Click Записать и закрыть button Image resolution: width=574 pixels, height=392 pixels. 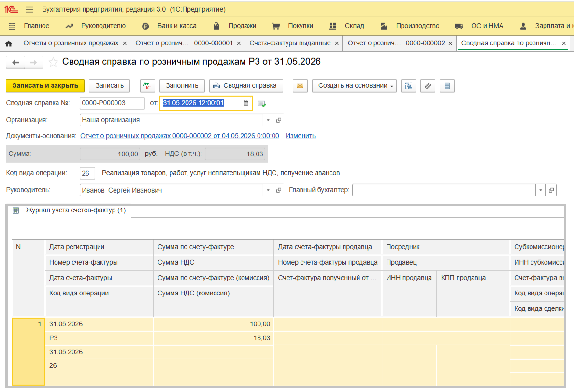tap(45, 85)
